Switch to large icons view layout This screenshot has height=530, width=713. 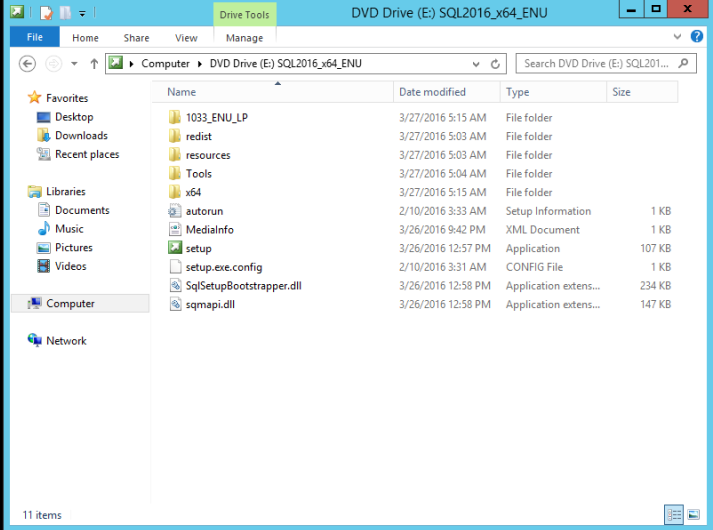click(x=694, y=515)
